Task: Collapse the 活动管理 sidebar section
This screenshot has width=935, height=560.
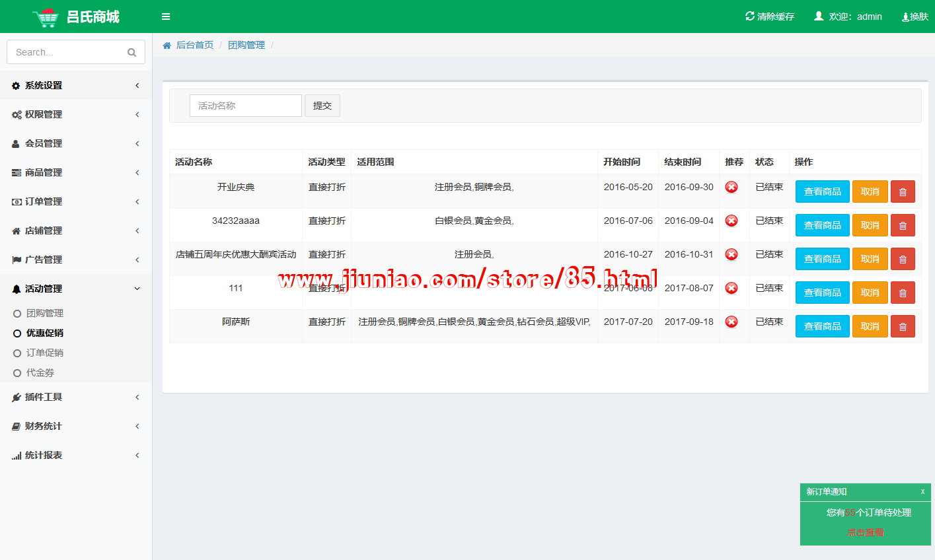Action: tap(76, 289)
